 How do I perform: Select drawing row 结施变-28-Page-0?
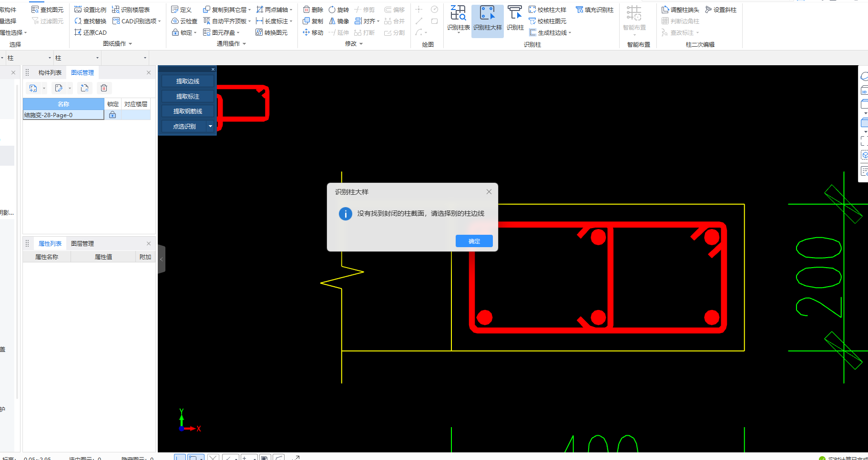63,115
